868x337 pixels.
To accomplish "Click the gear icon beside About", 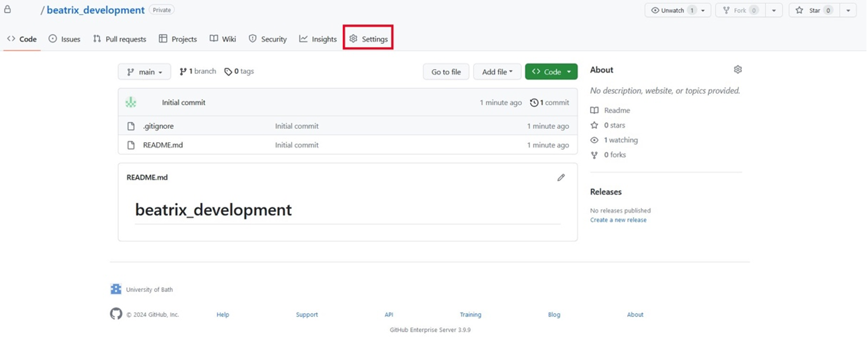I will (x=737, y=70).
